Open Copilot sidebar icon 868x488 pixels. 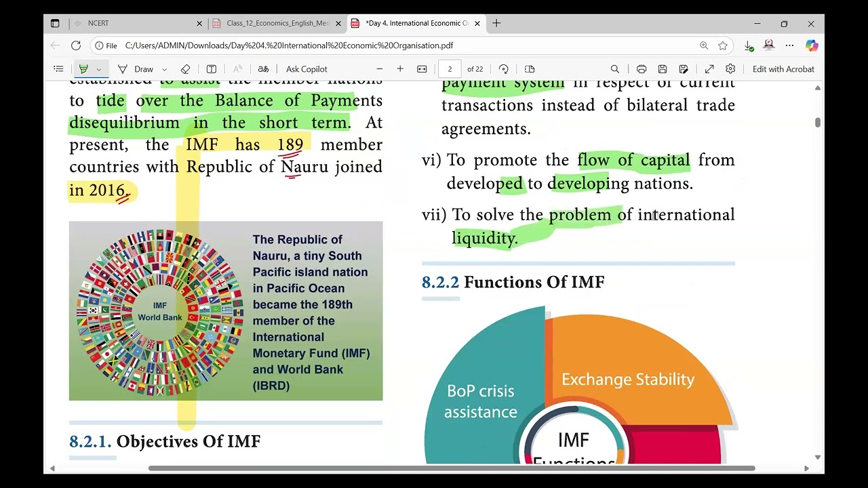(x=812, y=45)
